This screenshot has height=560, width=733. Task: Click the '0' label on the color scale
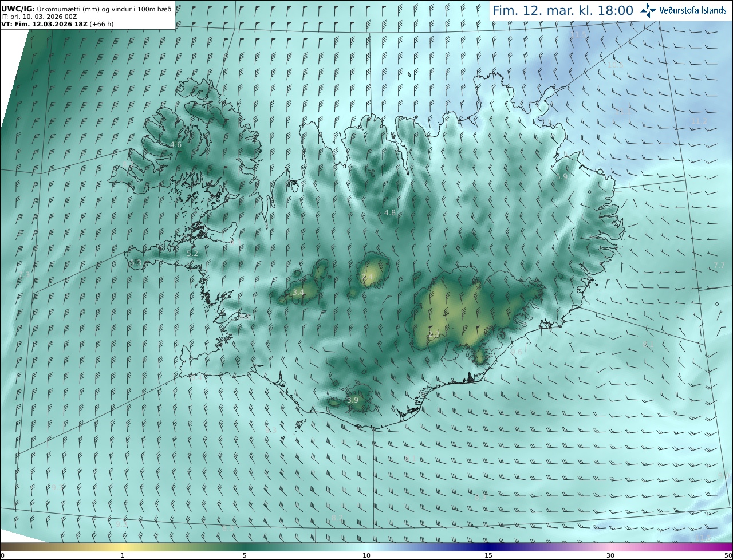[2, 555]
